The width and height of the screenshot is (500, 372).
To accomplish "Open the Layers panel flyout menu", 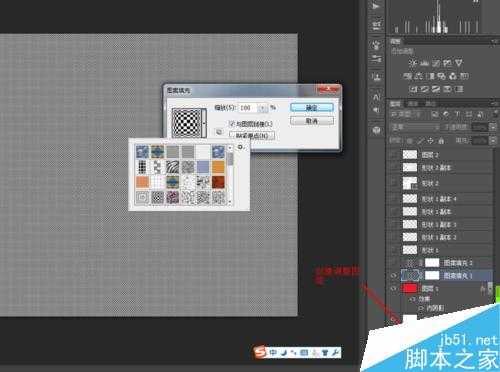I will point(494,104).
